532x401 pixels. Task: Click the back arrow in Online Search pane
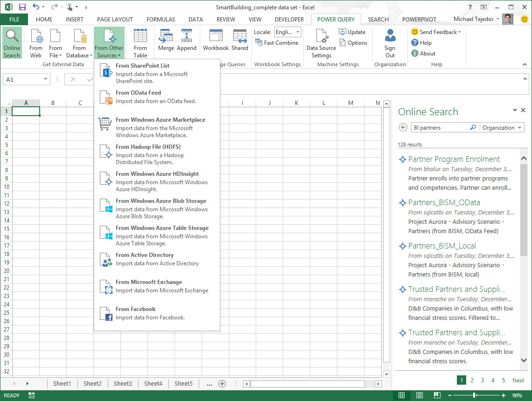pos(403,127)
